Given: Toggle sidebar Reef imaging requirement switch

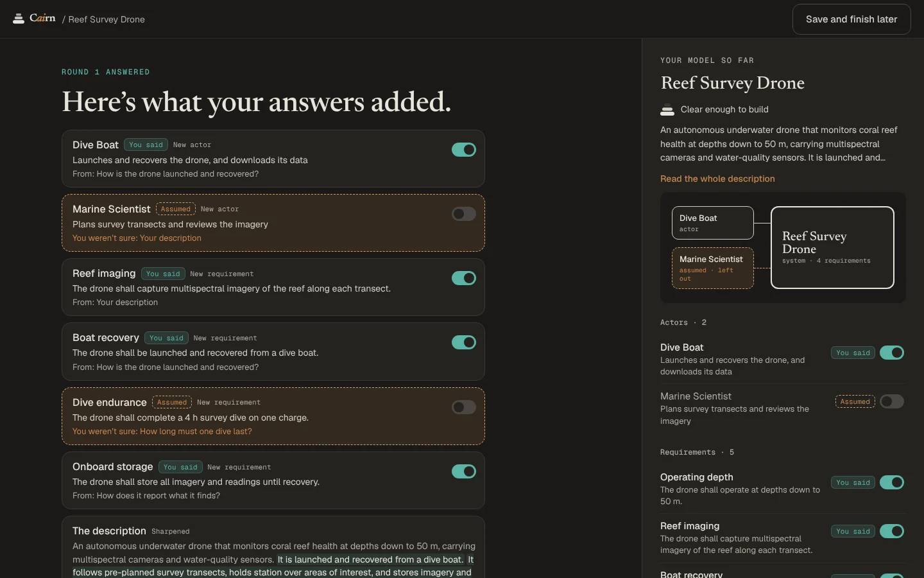Looking at the screenshot, I should [x=892, y=531].
